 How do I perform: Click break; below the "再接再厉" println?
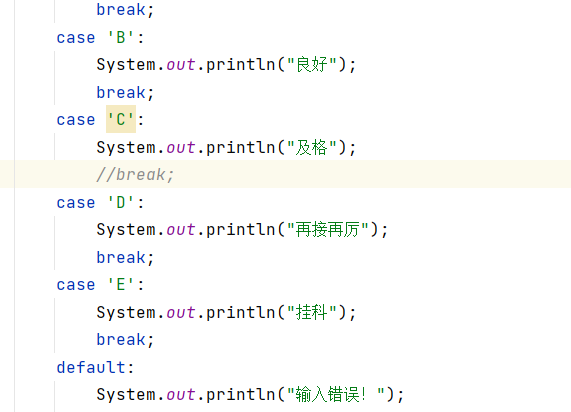point(125,257)
